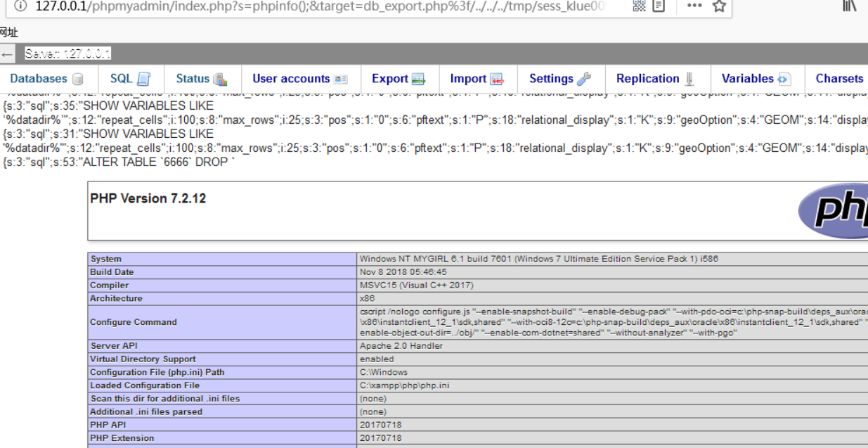
Task: Select the Server API label cell
Action: [223, 346]
